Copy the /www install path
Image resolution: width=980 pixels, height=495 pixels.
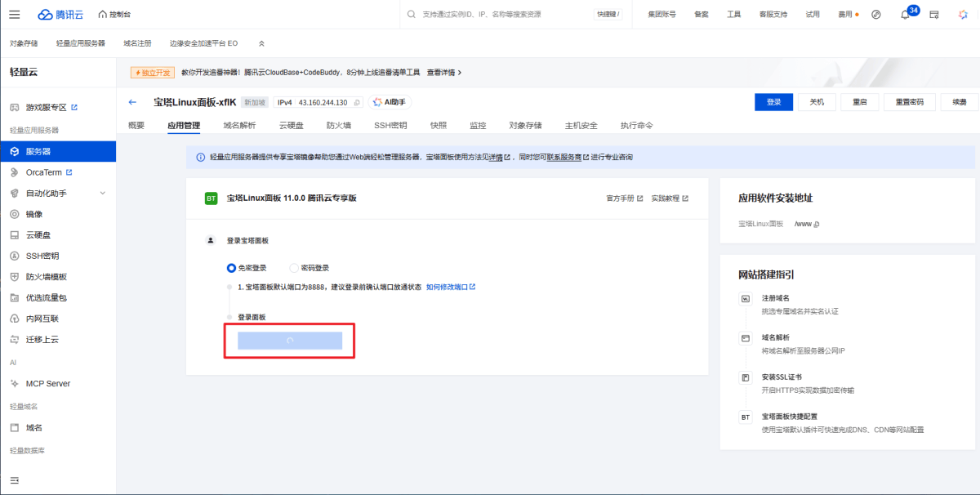coord(817,224)
